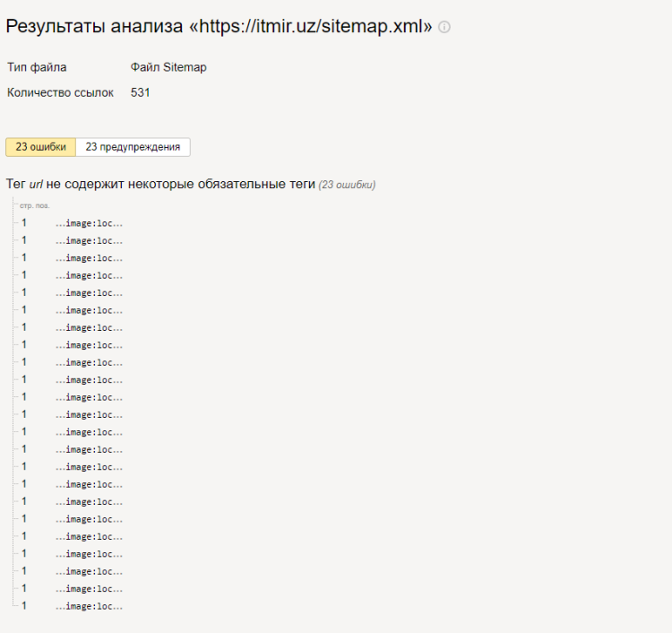Click the link count value 531

click(x=140, y=92)
